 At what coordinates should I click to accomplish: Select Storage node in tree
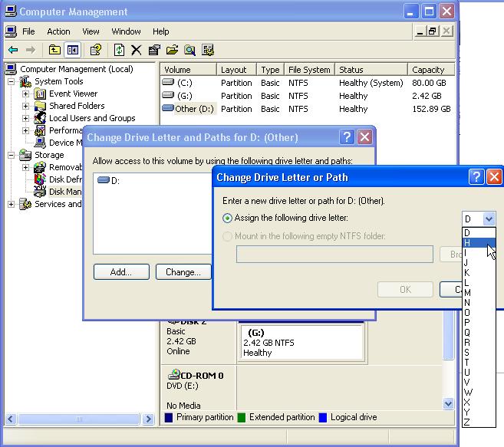point(49,155)
